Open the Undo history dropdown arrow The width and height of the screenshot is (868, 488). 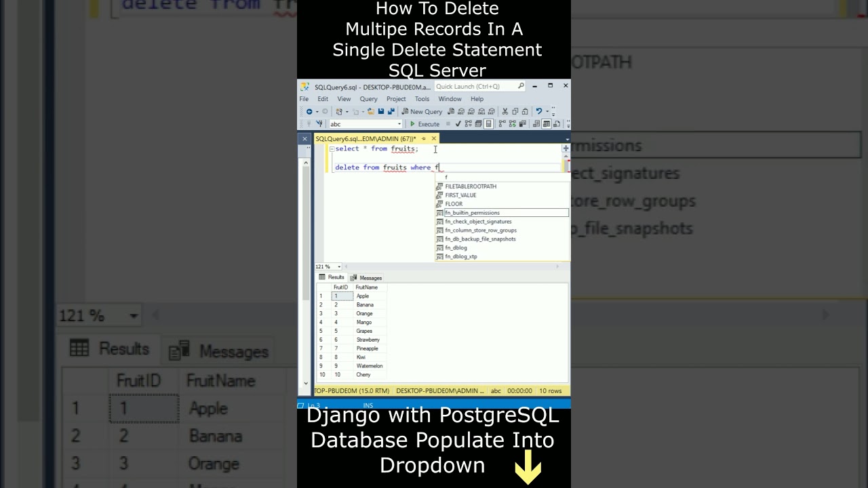pos(547,112)
